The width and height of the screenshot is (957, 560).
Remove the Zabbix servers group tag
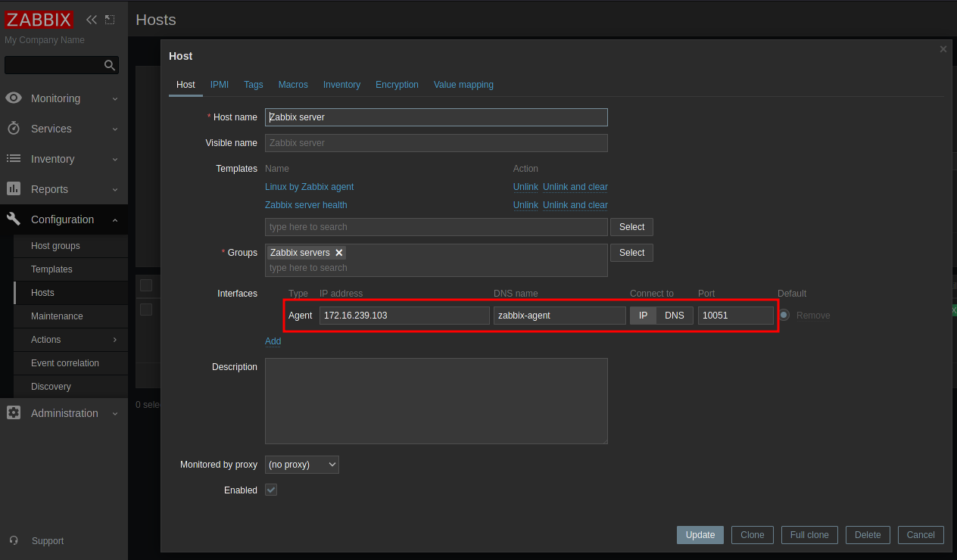339,253
